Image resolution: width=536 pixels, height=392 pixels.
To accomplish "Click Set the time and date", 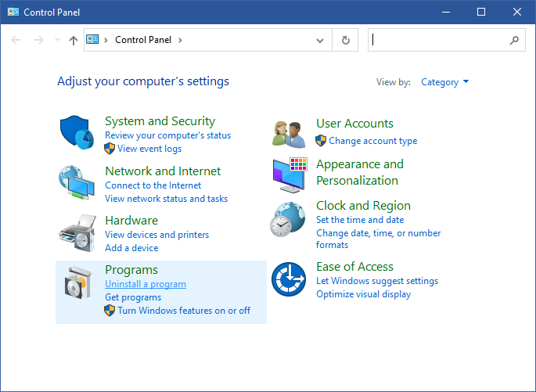I will tap(360, 220).
